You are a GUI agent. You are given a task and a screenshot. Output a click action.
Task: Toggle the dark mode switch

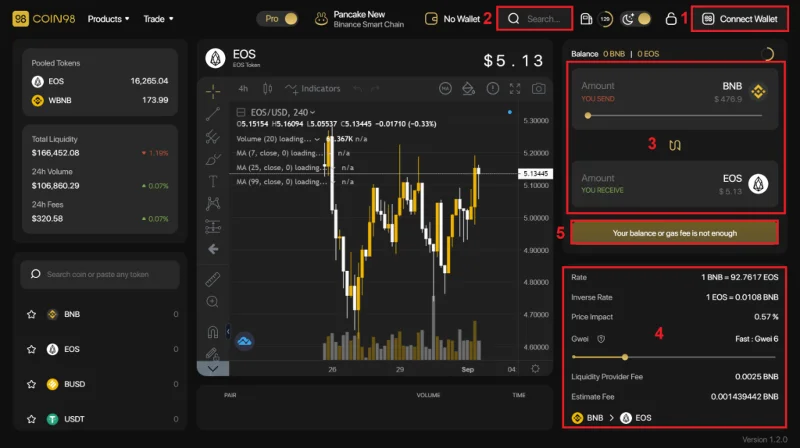tap(636, 19)
